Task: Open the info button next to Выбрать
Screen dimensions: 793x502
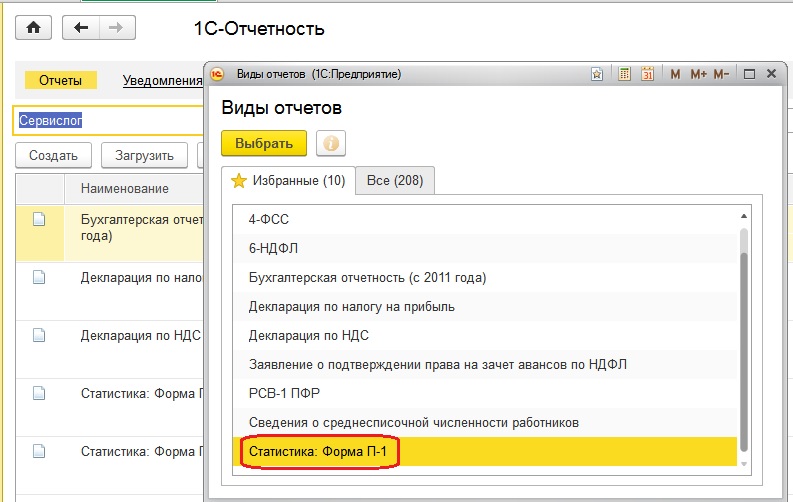Action: (331, 144)
